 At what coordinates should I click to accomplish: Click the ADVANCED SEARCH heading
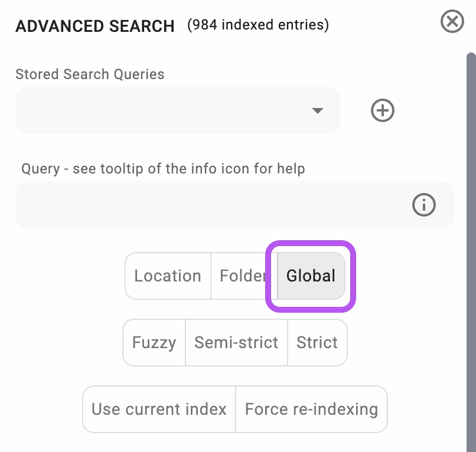tap(95, 26)
